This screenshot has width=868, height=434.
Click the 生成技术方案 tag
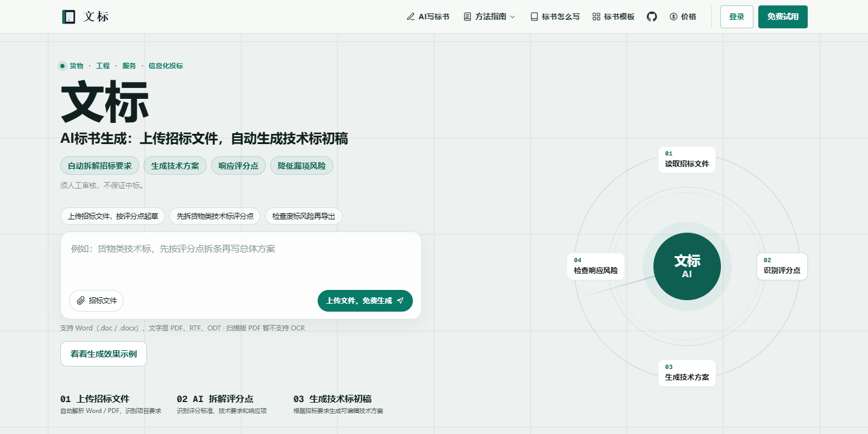tap(175, 166)
